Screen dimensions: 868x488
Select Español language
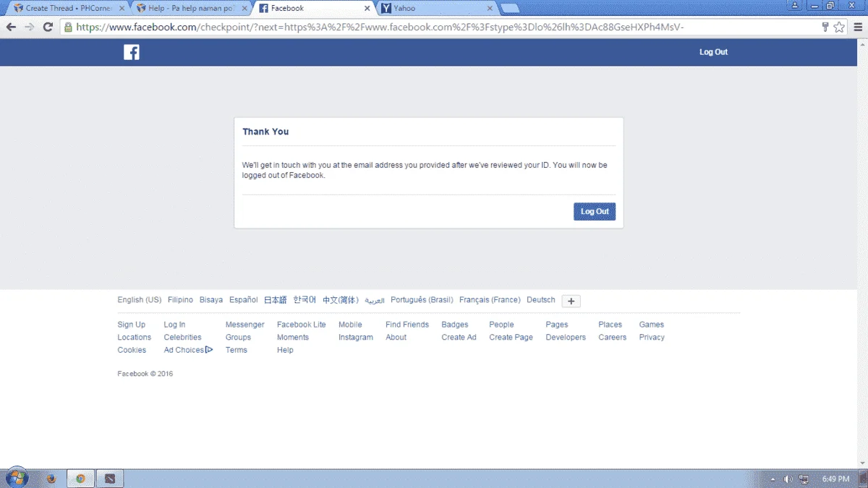(x=244, y=300)
